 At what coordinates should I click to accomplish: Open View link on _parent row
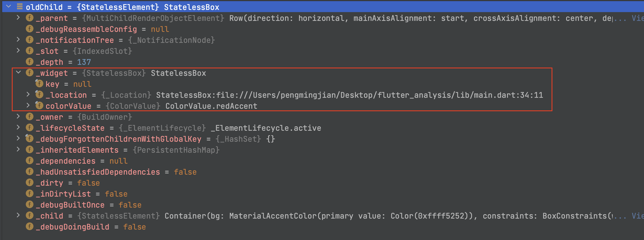click(x=637, y=18)
